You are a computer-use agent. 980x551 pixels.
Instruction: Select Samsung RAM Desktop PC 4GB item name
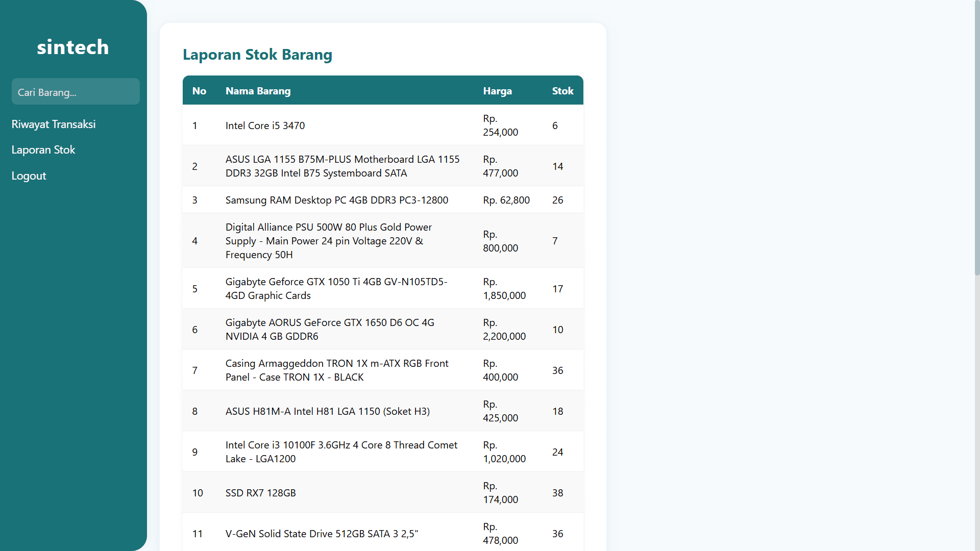click(337, 200)
